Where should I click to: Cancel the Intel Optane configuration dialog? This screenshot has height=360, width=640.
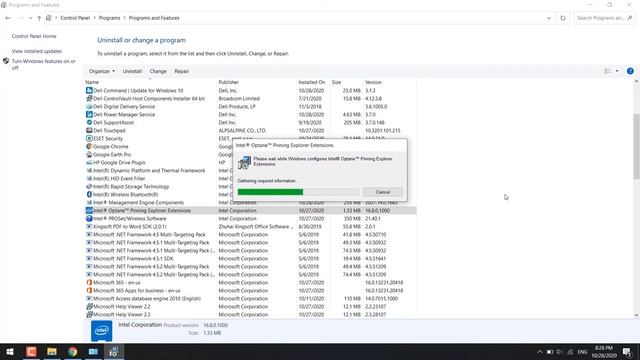click(383, 192)
